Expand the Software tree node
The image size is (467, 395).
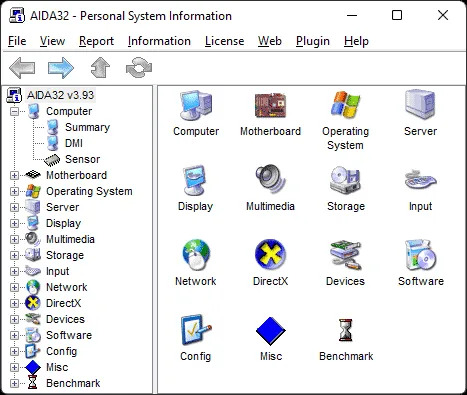pyautogui.click(x=14, y=335)
